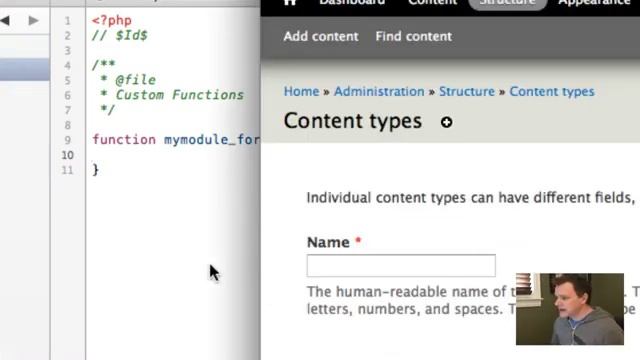
Task: Click the 'Name' field label
Action: (x=328, y=242)
